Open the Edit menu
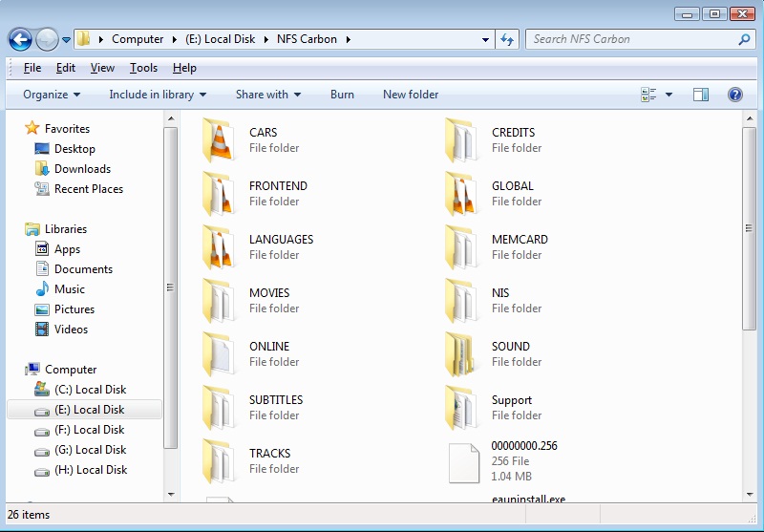The height and width of the screenshot is (532, 764). tap(65, 68)
